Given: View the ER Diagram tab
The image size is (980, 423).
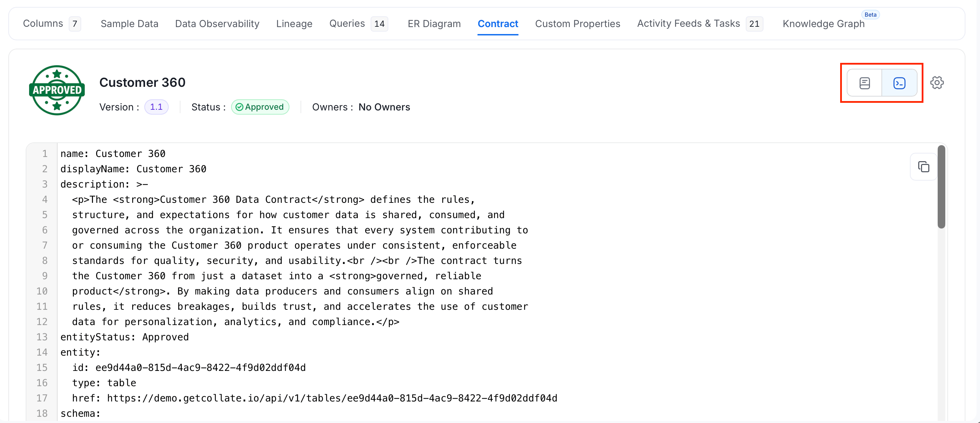Looking at the screenshot, I should [x=434, y=24].
